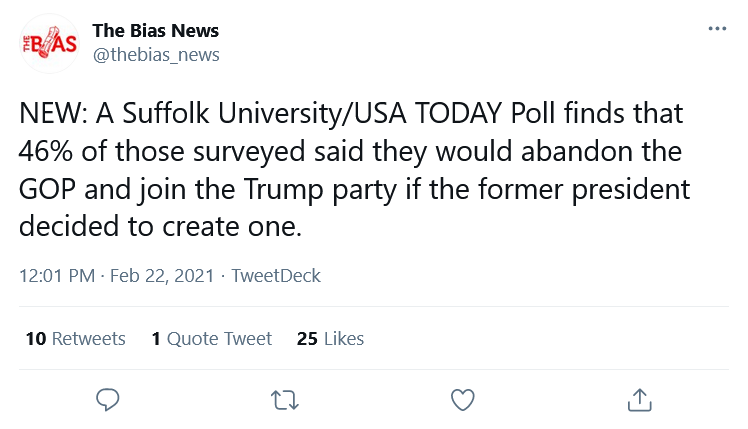Click the 12:01 PM timestamp

[x=57, y=276]
